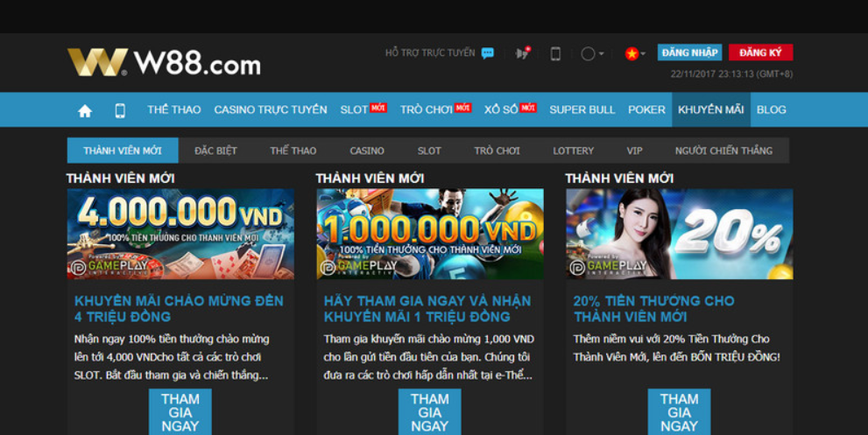The height and width of the screenshot is (435, 868).
Task: Click the mobile phone icon in header
Action: pyautogui.click(x=555, y=53)
